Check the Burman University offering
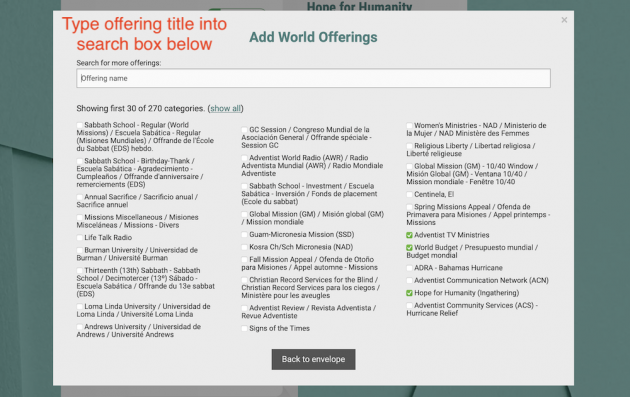 80,250
